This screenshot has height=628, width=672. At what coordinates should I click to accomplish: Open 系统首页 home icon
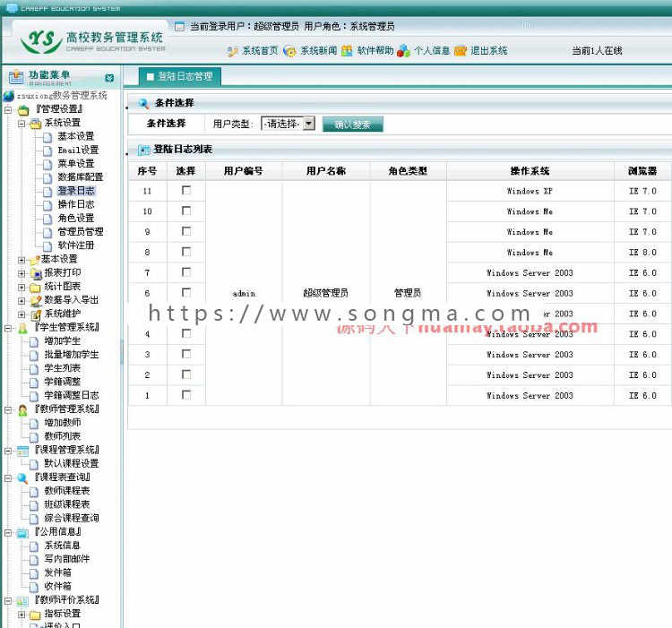tap(233, 51)
